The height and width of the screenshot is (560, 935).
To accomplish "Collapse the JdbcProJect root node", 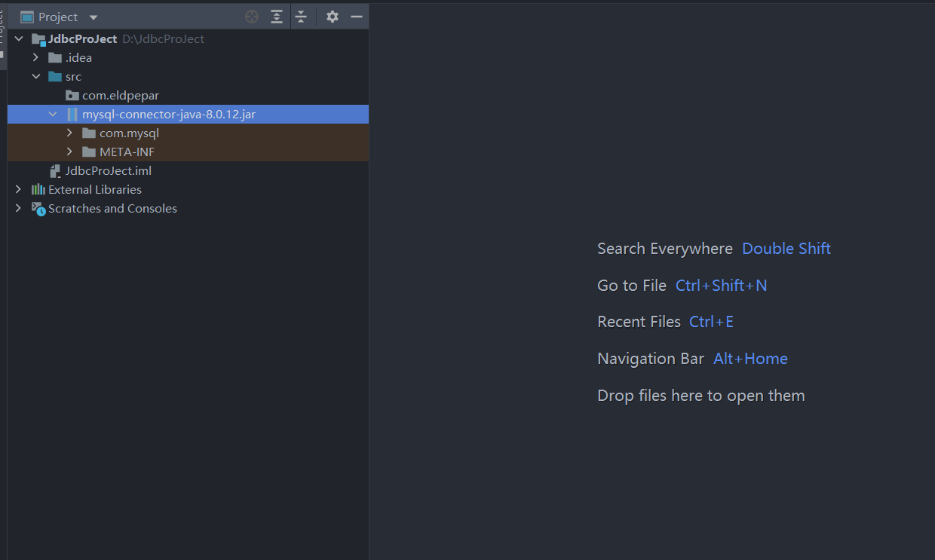I will click(18, 38).
